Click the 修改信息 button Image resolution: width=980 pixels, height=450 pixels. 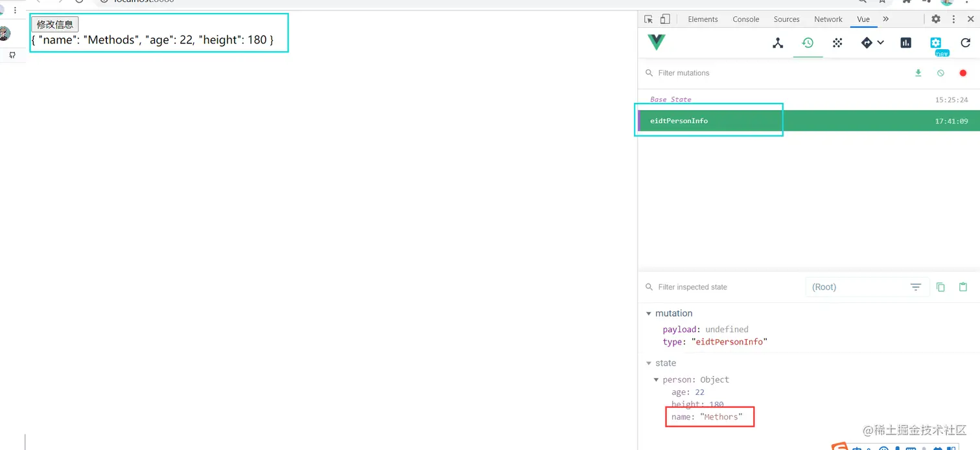coord(55,25)
